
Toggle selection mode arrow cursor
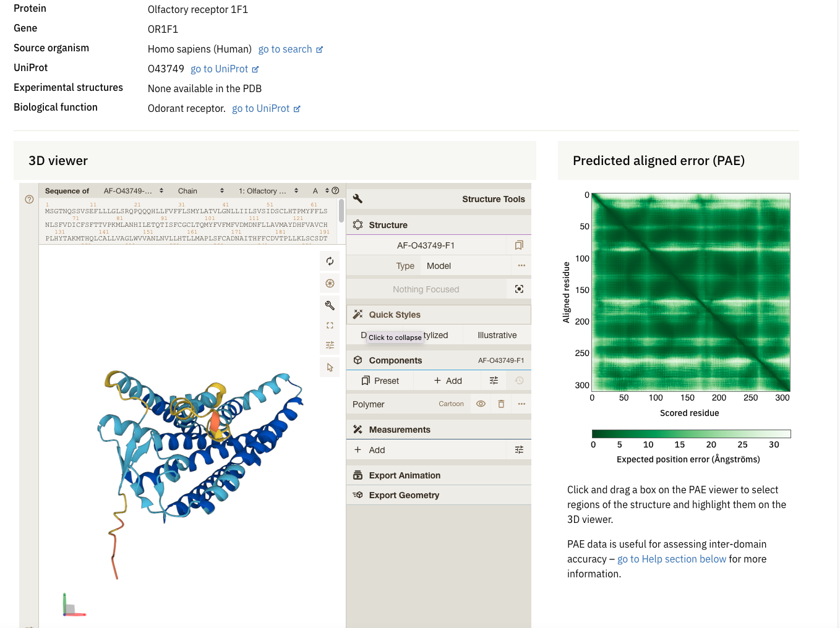pos(330,368)
